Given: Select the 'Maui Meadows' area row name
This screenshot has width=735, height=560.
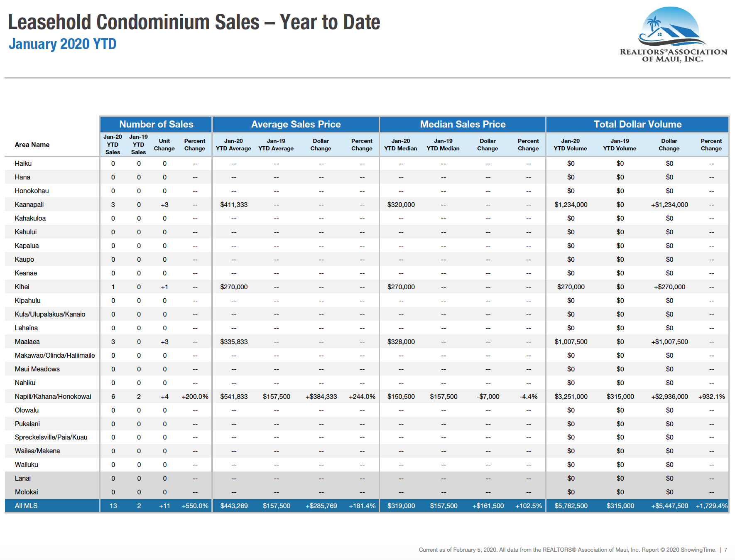Looking at the screenshot, I should (x=37, y=369).
